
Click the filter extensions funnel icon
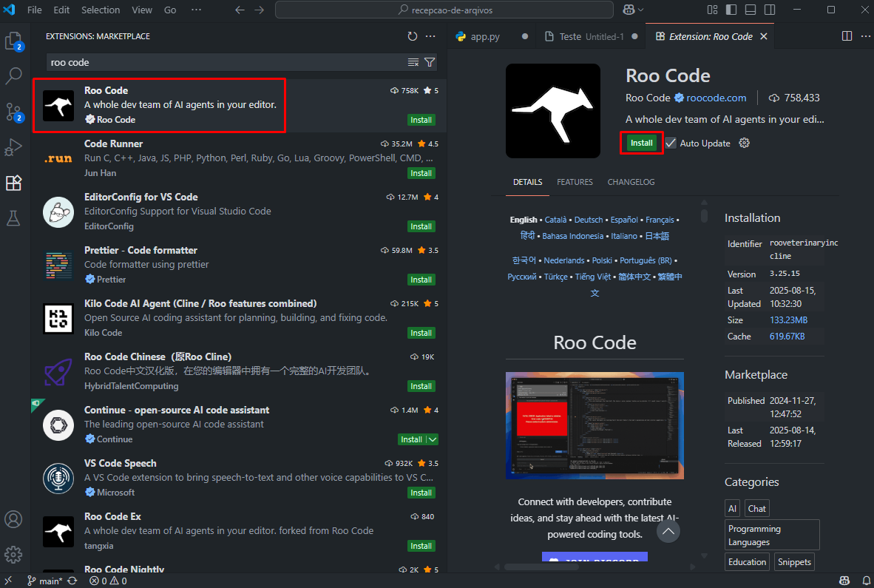430,62
